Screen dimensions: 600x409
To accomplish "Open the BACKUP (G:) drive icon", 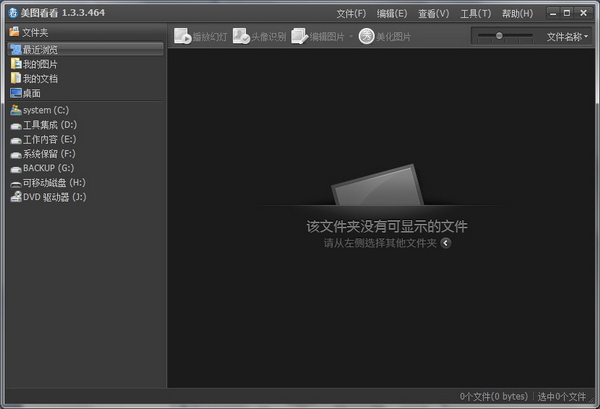I will tap(16, 169).
